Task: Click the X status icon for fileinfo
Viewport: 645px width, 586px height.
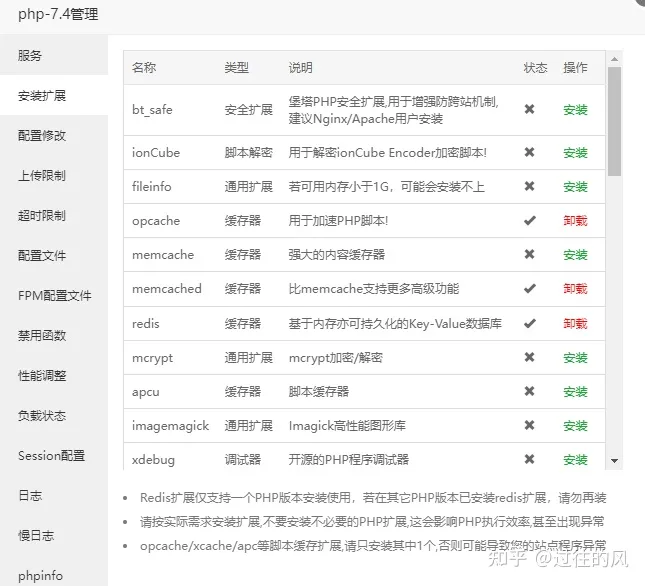Action: point(529,186)
